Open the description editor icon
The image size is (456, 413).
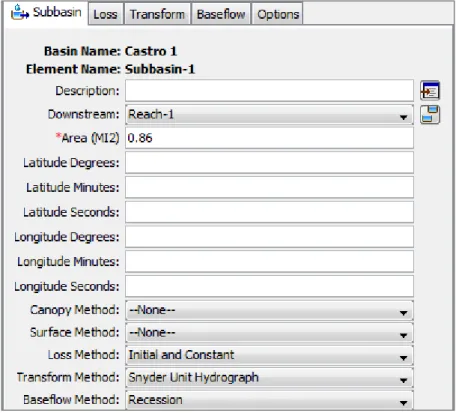point(430,90)
